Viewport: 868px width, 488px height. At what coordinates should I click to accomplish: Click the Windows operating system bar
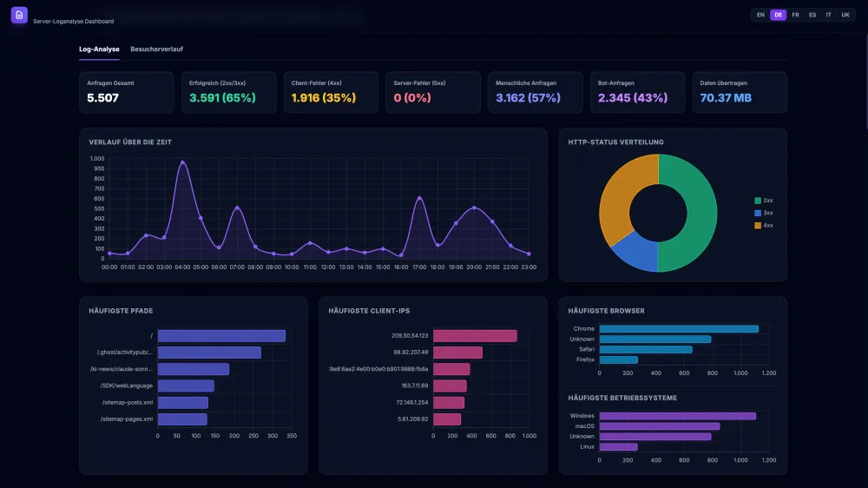[x=678, y=416]
